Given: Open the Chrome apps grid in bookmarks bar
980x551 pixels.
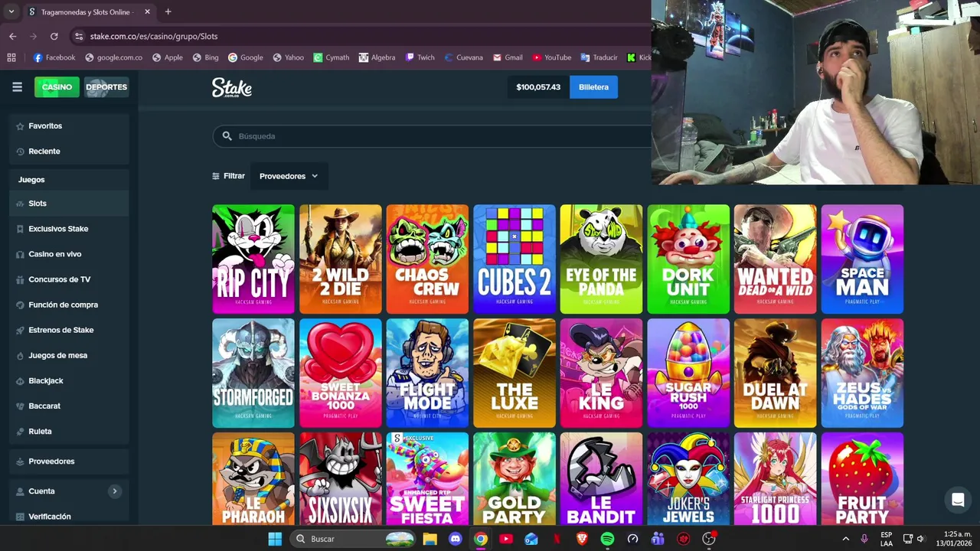Looking at the screenshot, I should 11,57.
